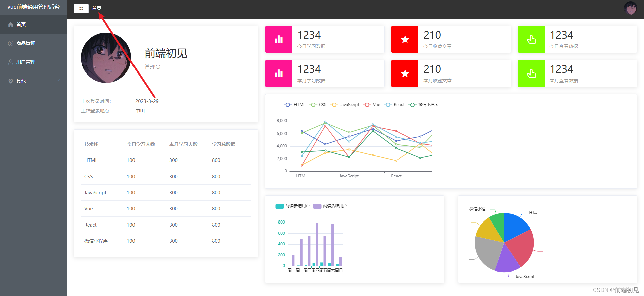
Task: Click the vue前端通用管理后台 title
Action: click(x=34, y=7)
